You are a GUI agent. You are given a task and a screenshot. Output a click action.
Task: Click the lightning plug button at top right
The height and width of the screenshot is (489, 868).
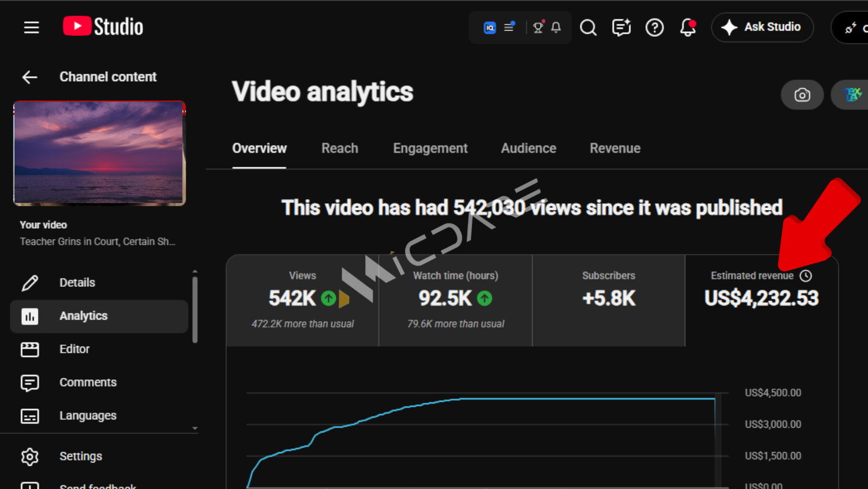(850, 28)
